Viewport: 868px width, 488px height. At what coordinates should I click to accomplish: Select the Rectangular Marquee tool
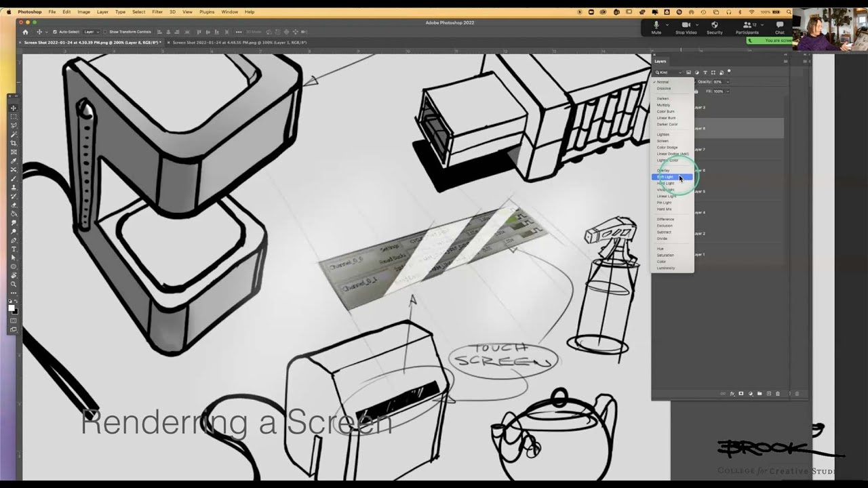click(x=14, y=117)
